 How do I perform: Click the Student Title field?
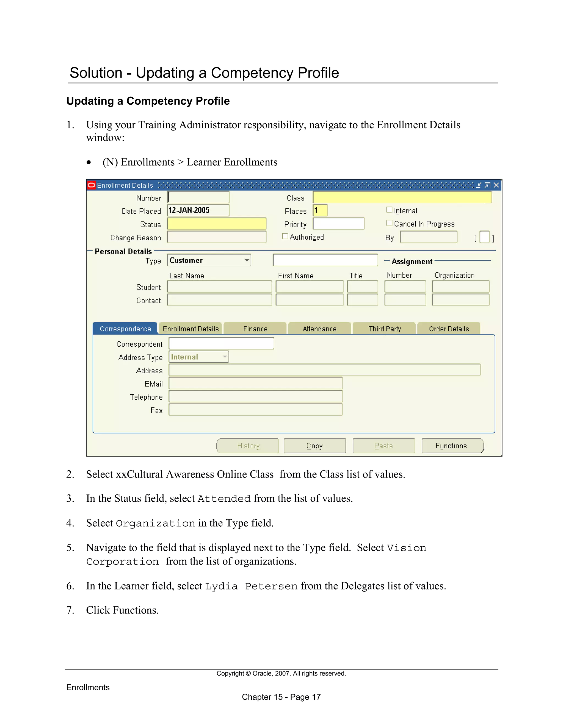(x=363, y=287)
